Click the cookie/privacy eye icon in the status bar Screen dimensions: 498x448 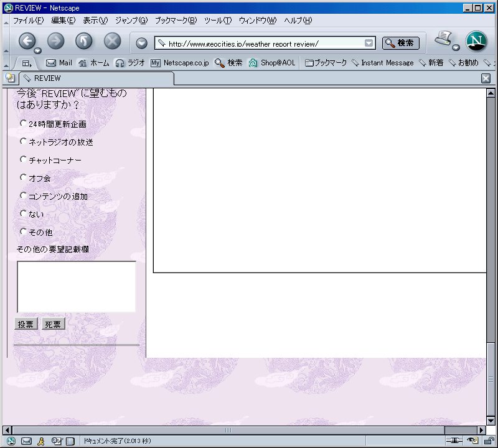tap(472, 441)
